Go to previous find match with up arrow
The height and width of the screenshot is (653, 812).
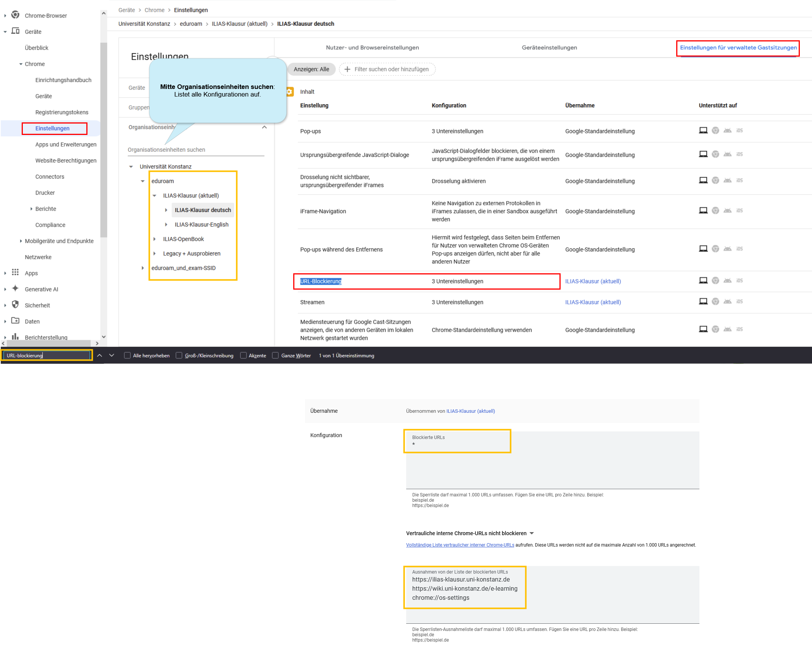(x=100, y=355)
